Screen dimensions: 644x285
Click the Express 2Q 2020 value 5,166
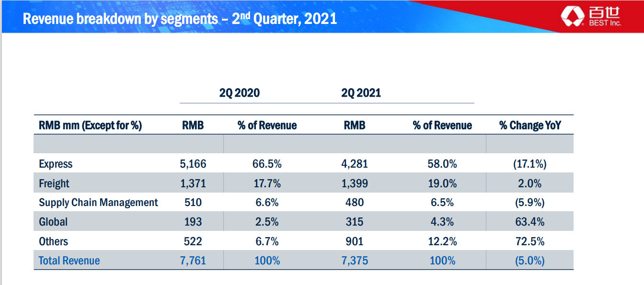tap(193, 164)
